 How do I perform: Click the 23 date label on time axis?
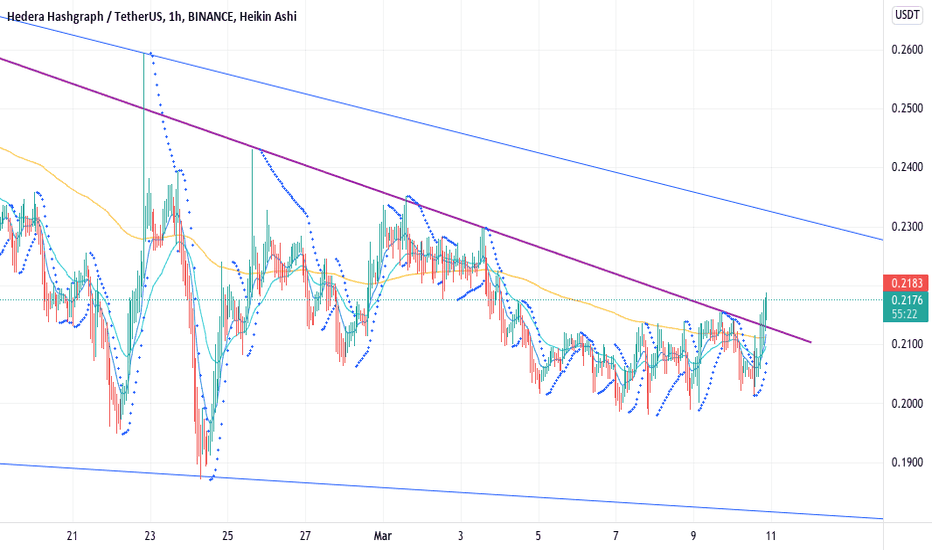150,536
